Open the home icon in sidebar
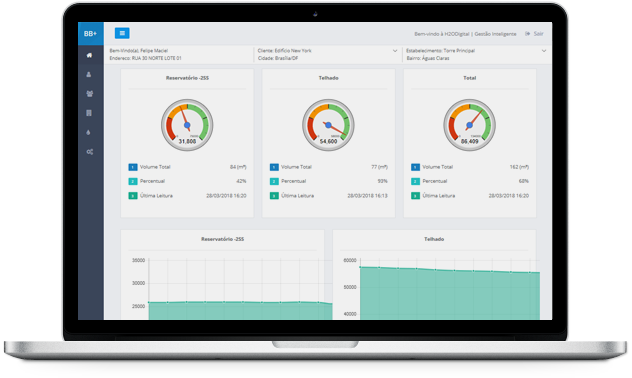632x378 pixels. [89, 55]
